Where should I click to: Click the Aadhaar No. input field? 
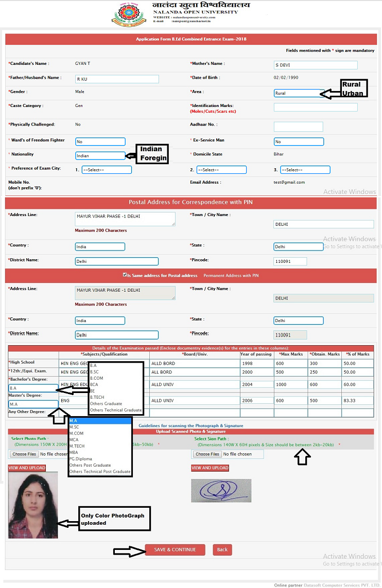click(x=298, y=127)
